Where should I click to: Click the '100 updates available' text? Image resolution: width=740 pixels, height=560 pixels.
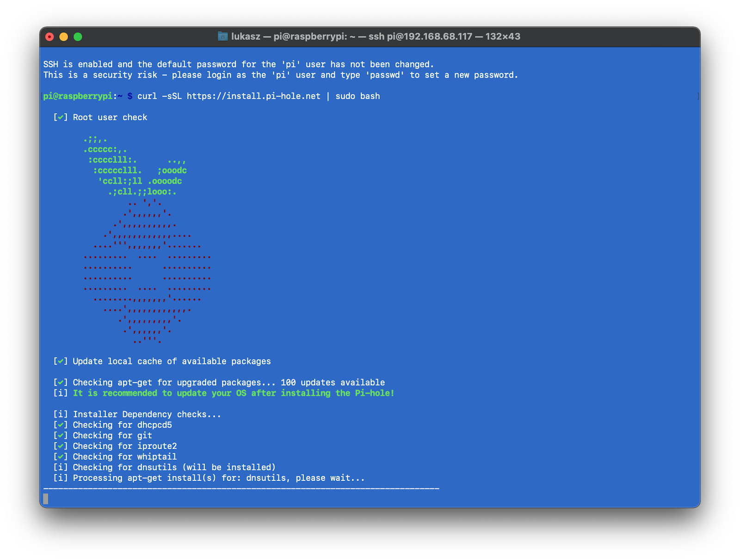[333, 382]
